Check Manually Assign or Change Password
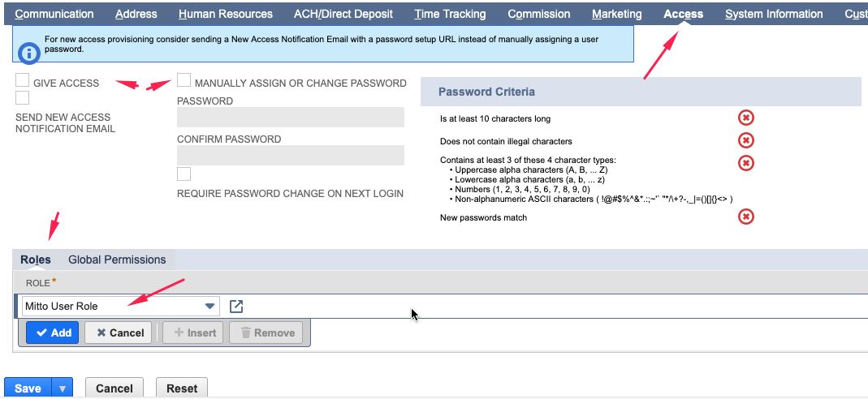The height and width of the screenshot is (399, 868). [184, 81]
